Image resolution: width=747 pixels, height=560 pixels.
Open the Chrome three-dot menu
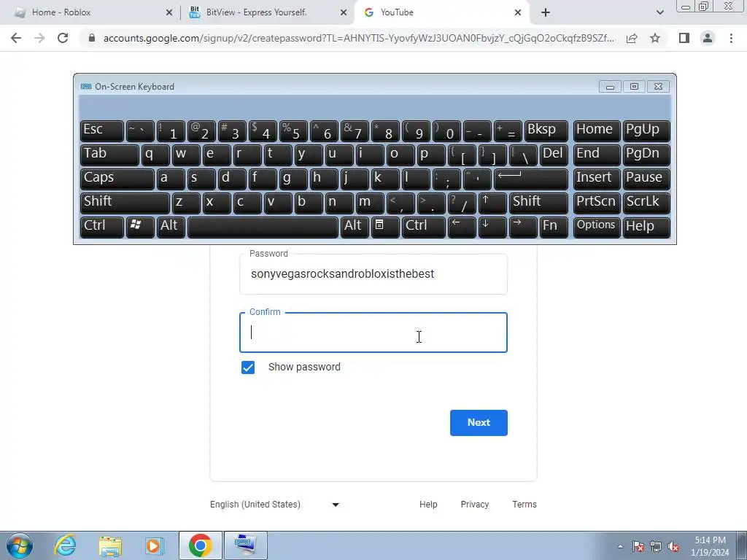[x=731, y=38]
